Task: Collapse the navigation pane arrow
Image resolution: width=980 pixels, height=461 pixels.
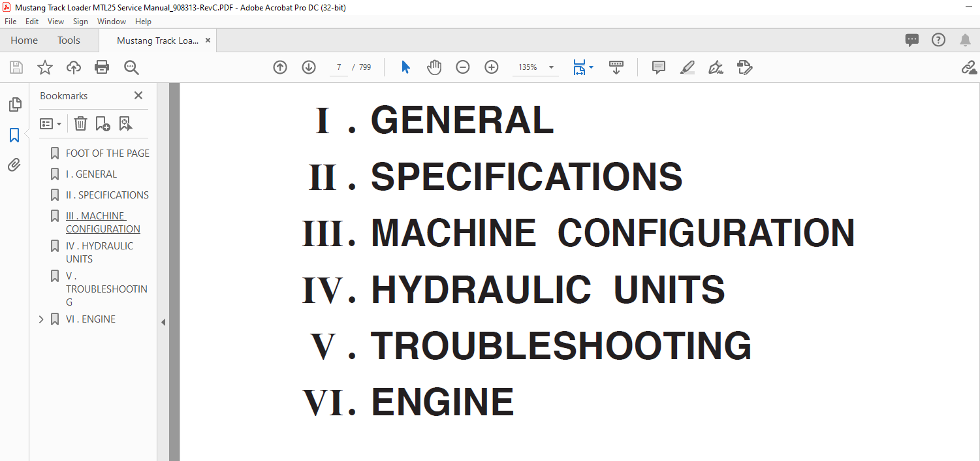Action: (163, 322)
